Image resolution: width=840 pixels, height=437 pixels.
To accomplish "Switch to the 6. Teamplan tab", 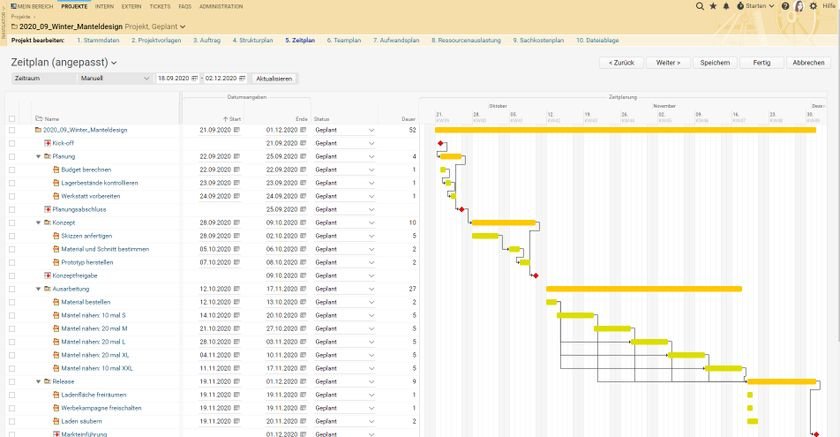I will 344,40.
